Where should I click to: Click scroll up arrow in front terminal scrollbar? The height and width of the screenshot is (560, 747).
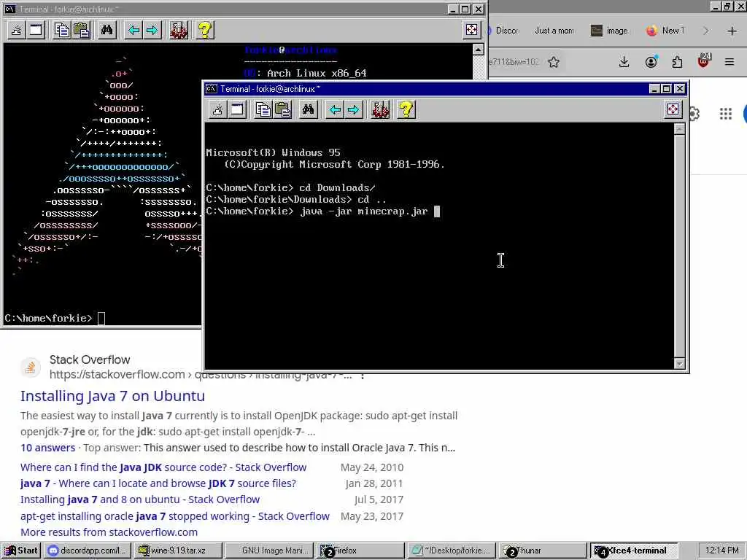[680, 130]
